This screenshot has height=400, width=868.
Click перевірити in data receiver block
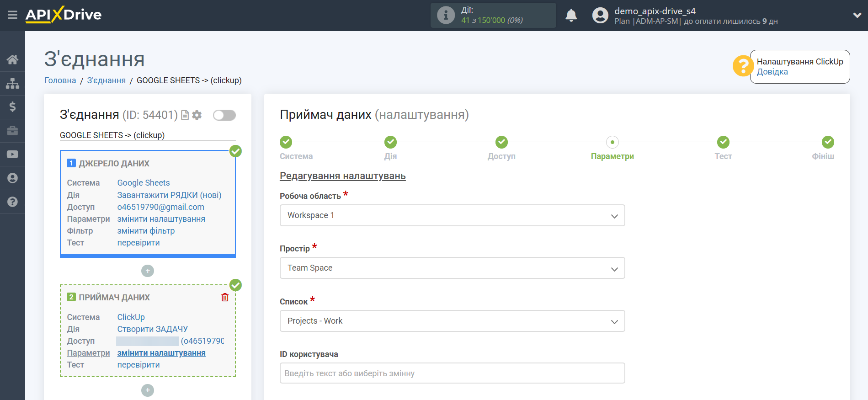pos(138,365)
